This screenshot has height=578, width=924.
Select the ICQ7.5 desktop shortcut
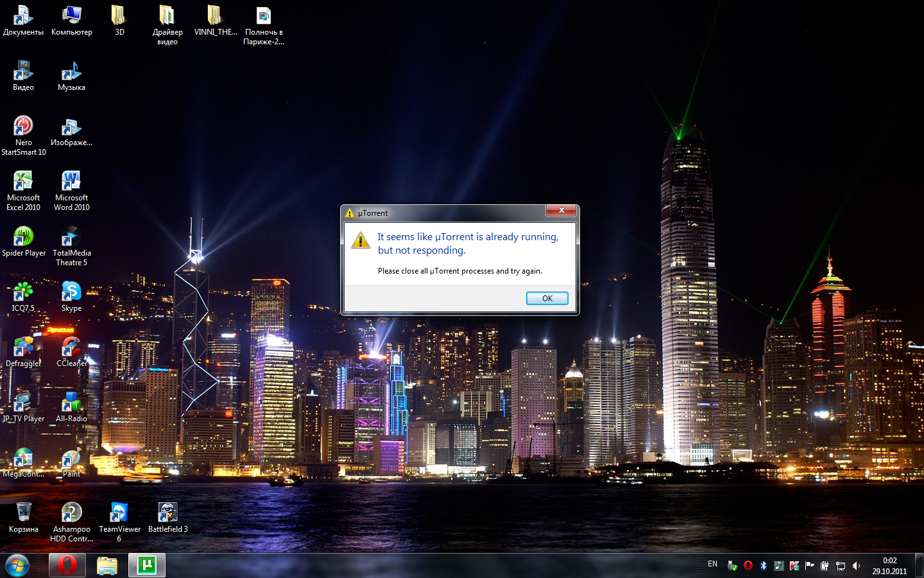point(23,297)
